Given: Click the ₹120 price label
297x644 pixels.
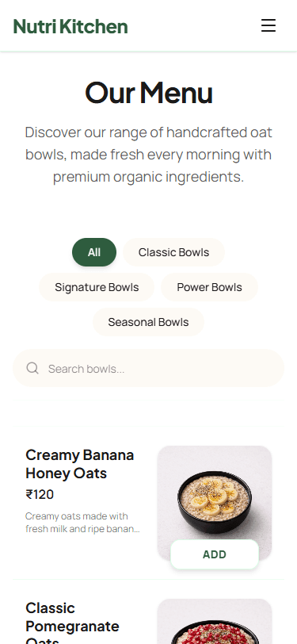Looking at the screenshot, I should (x=40, y=495).
